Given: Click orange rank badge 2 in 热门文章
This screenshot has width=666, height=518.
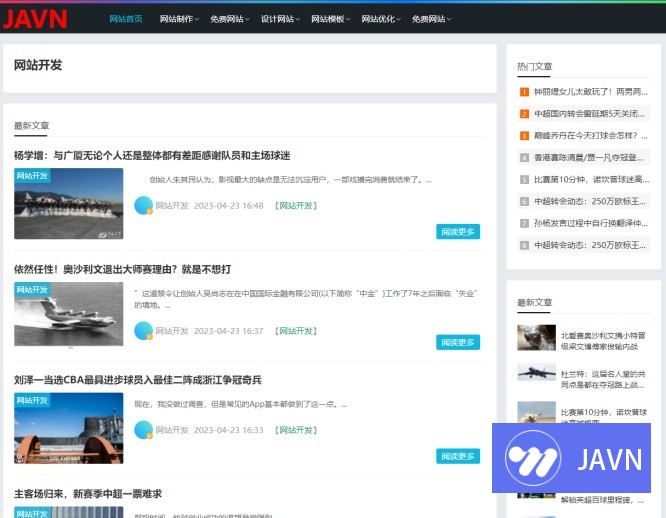Looking at the screenshot, I should [525, 114].
